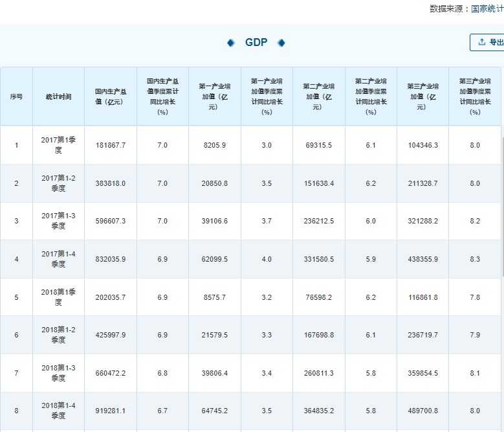Click the diamond icon right of GDP title
This screenshot has height=432, width=504.
point(281,43)
